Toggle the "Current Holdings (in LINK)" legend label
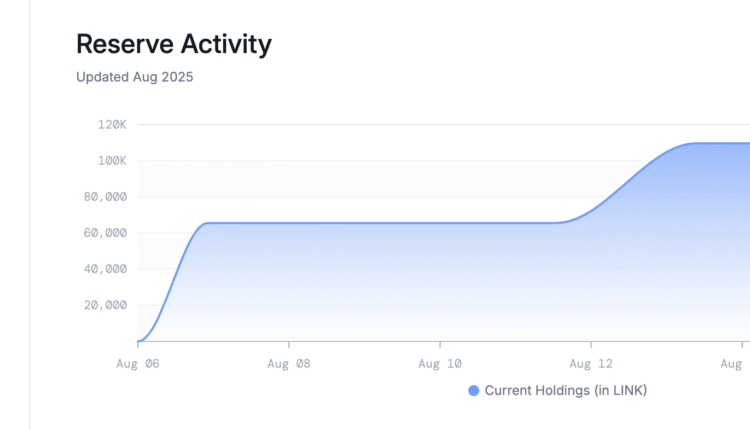This screenshot has height=430, width=750. point(565,391)
